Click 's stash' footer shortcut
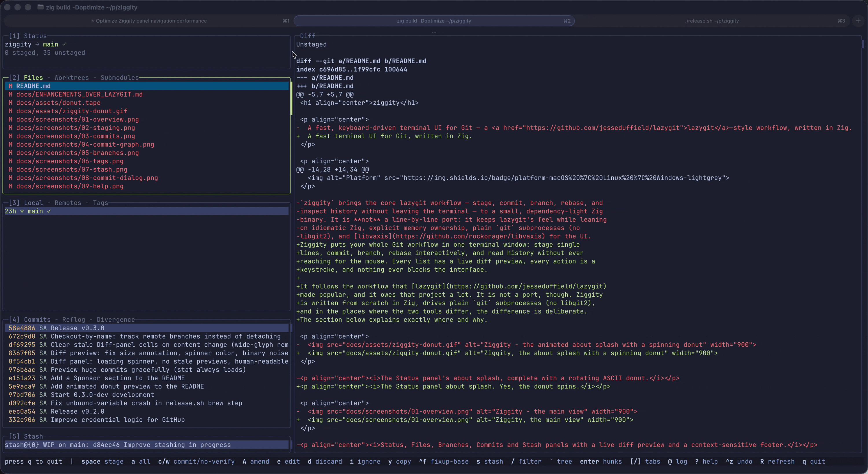The height and width of the screenshot is (474, 868). [490, 461]
